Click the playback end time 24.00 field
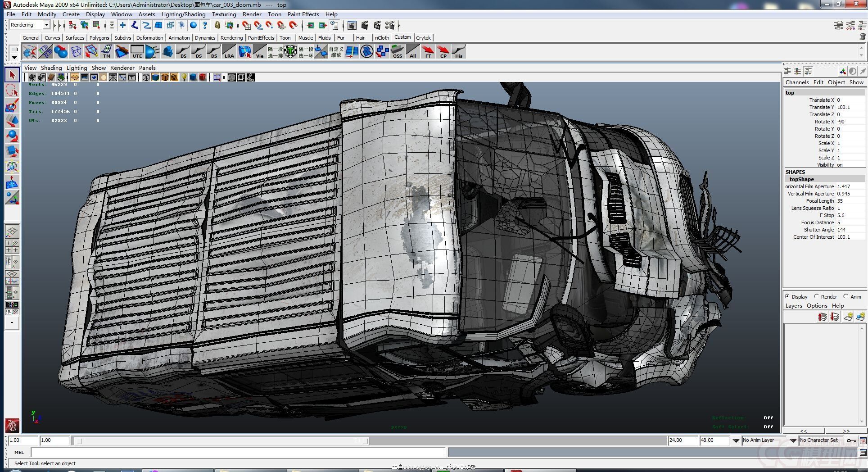 coord(682,440)
